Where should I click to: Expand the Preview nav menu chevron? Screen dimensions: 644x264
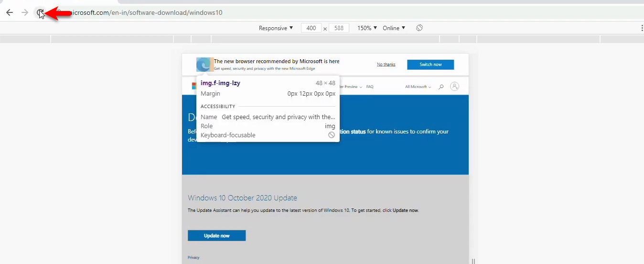point(361,87)
